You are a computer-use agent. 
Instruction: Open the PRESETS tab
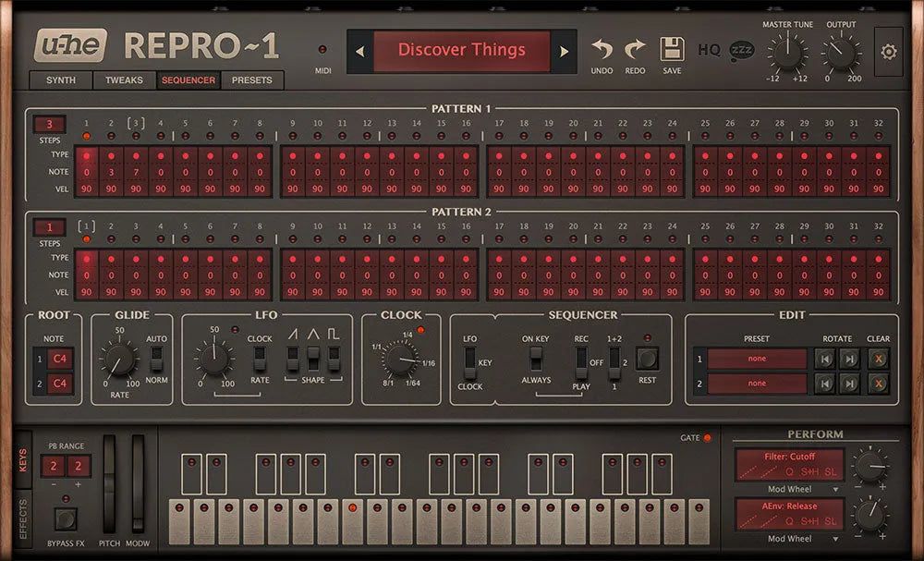251,80
